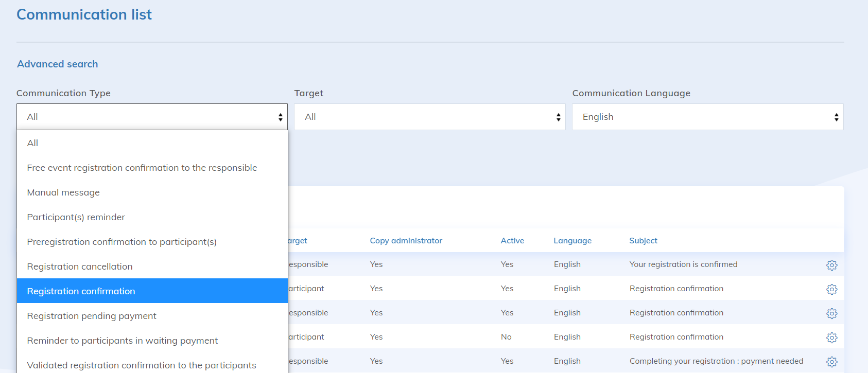This screenshot has height=373, width=868.
Task: Select the 'All' option in the Communication Type list
Action: pos(152,143)
